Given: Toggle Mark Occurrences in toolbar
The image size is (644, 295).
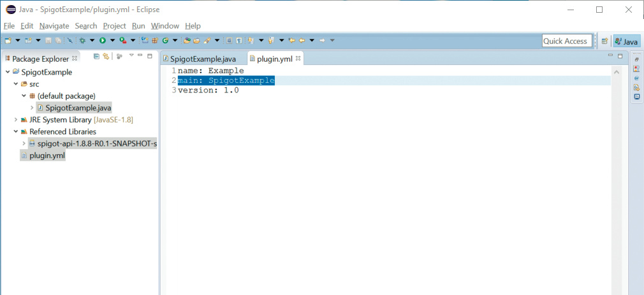Looking at the screenshot, I should click(228, 41).
